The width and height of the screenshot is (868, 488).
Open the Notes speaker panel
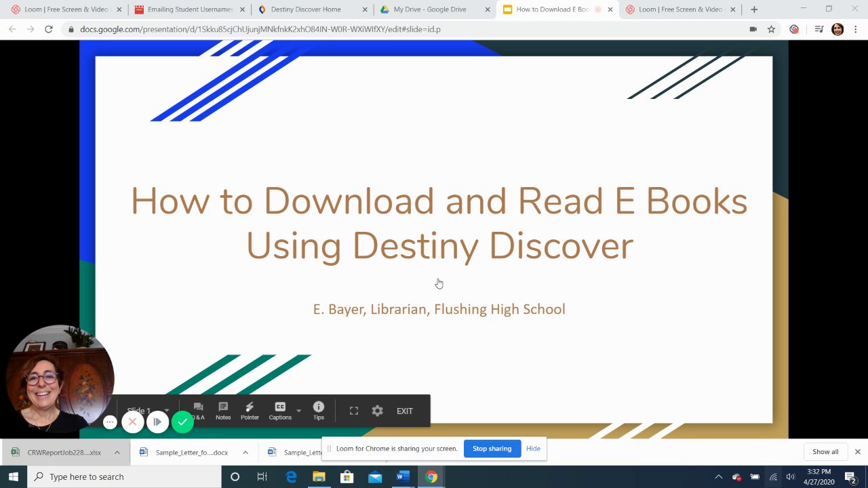tap(223, 411)
